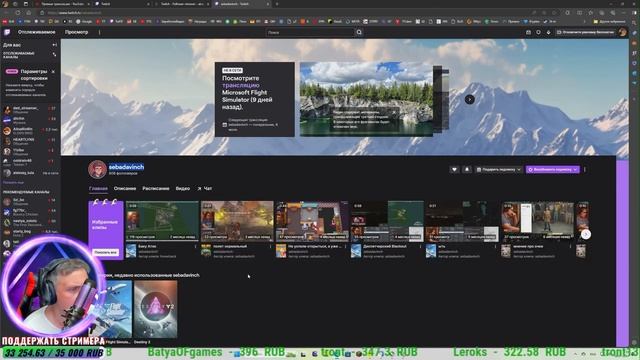Viewport: 640px width, 360px height.
Task: Click the next arrow of banner carousel
Action: (x=469, y=99)
